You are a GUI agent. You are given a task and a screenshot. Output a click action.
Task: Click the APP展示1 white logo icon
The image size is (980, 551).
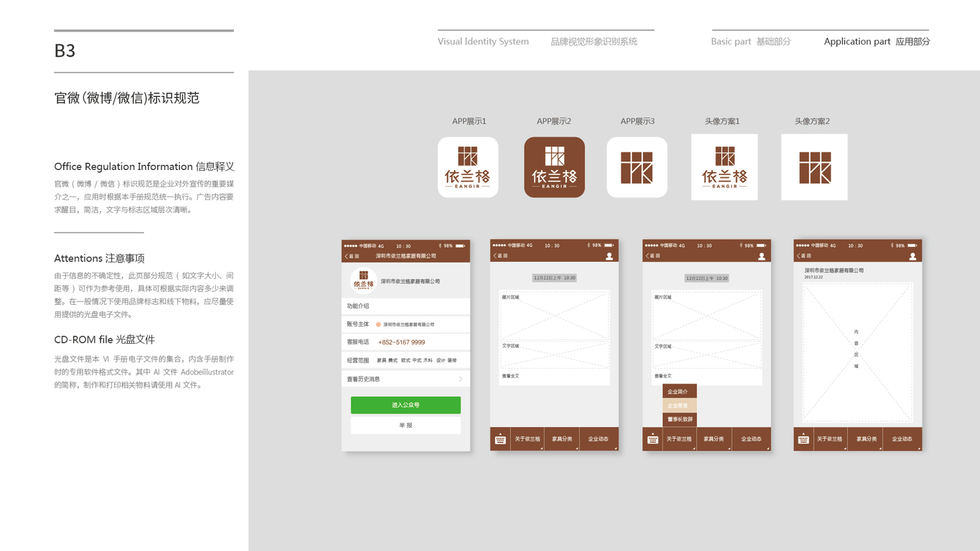click(x=468, y=167)
